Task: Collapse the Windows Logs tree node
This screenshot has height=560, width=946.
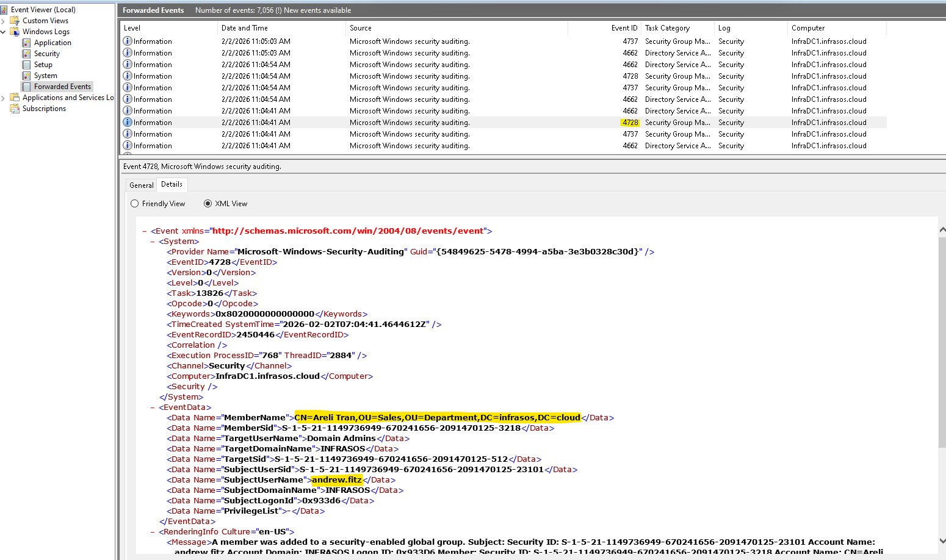Action: [3, 32]
